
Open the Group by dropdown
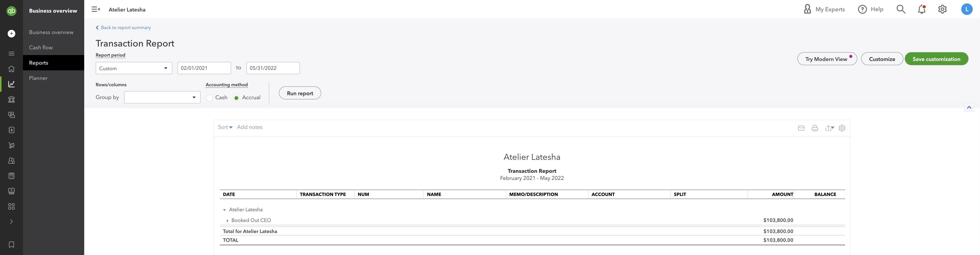162,97
